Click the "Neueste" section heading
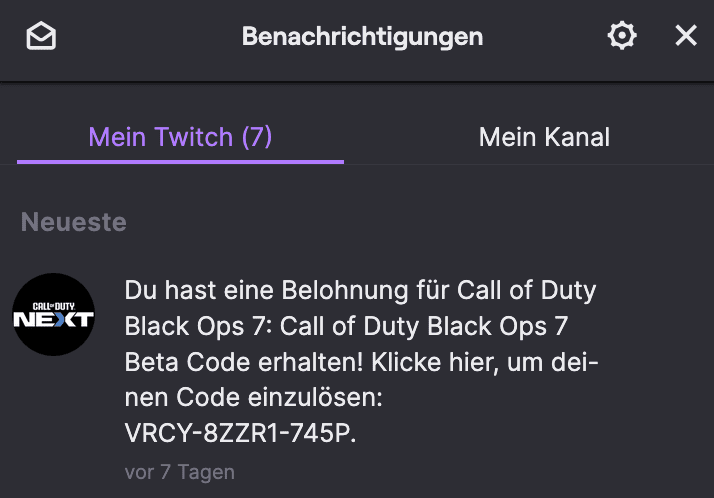The image size is (714, 498). (x=74, y=222)
